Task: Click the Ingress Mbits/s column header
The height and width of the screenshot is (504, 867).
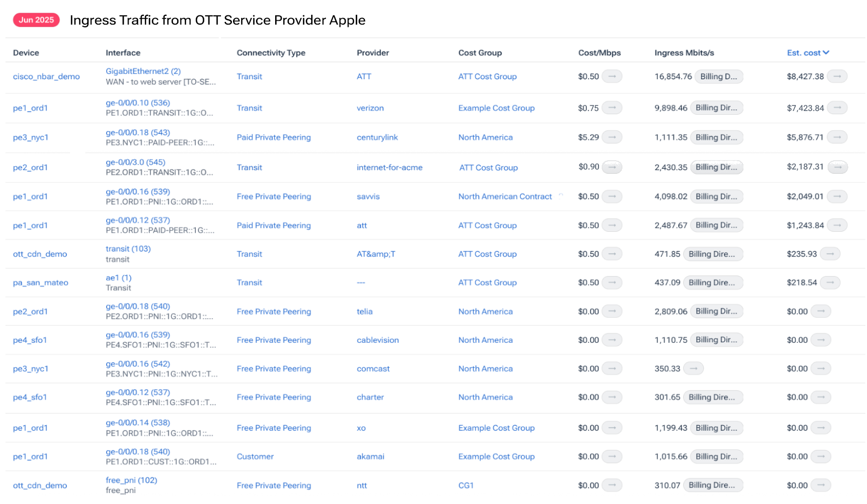Action: click(684, 52)
